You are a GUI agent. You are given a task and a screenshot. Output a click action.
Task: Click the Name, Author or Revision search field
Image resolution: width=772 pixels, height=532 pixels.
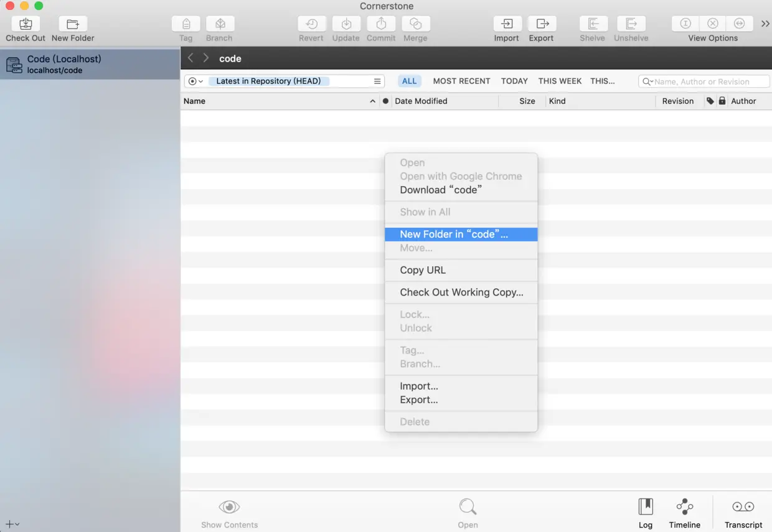tap(704, 82)
